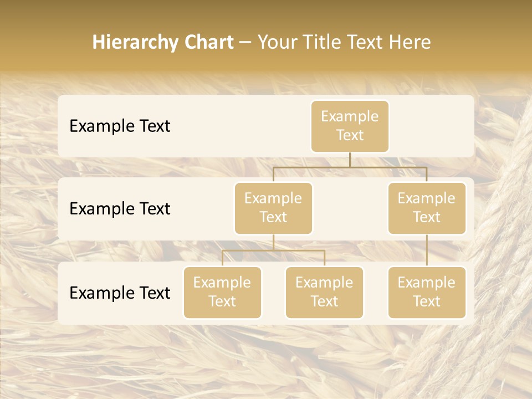Image resolution: width=532 pixels, height=399 pixels.
Task: Click the leftmost box in the bottom level
Action: (x=222, y=292)
